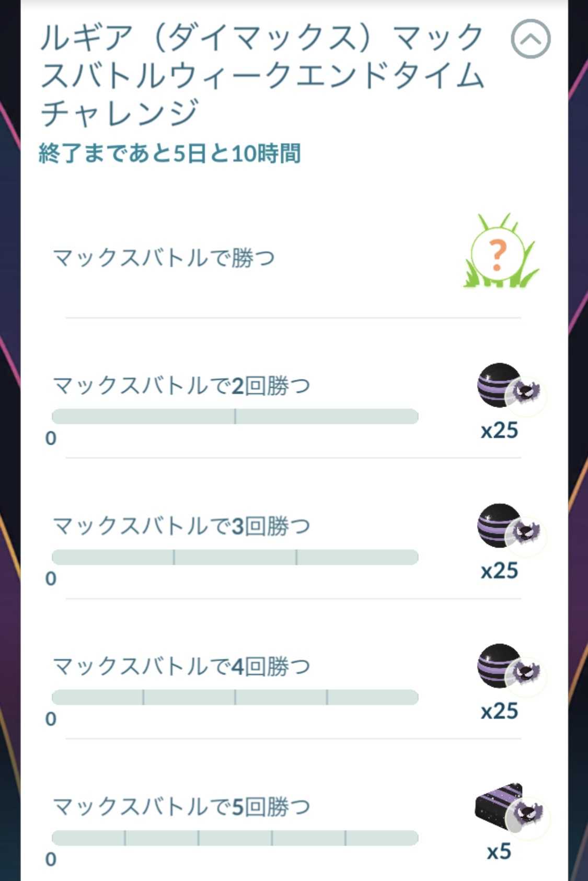Select the マックスバトルで勝つ task
Viewport: 588px width, 881px height.
tap(164, 258)
